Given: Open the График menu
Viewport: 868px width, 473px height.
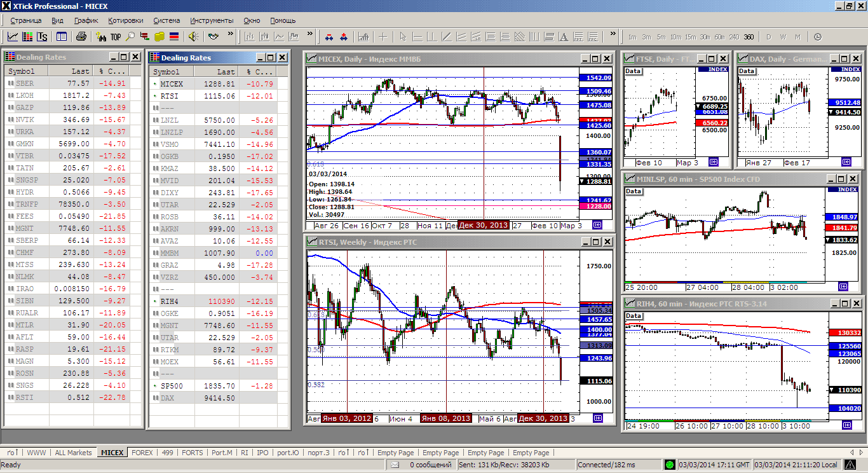Looking at the screenshot, I should [86, 20].
